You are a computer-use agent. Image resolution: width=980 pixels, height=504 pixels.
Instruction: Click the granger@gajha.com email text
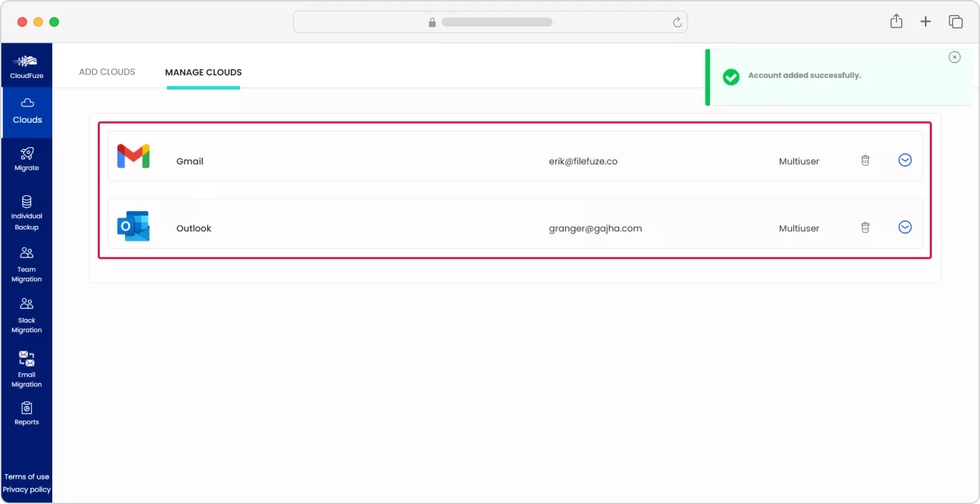[x=595, y=229]
